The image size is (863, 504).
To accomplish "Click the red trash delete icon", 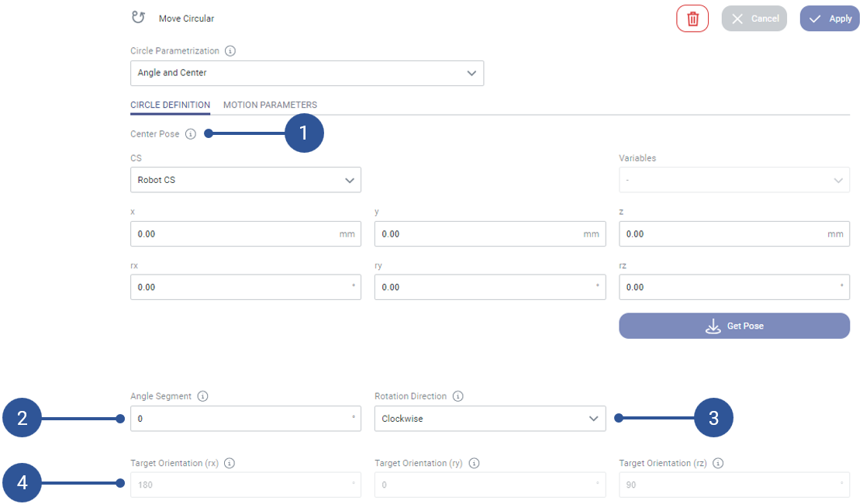I will click(x=692, y=19).
